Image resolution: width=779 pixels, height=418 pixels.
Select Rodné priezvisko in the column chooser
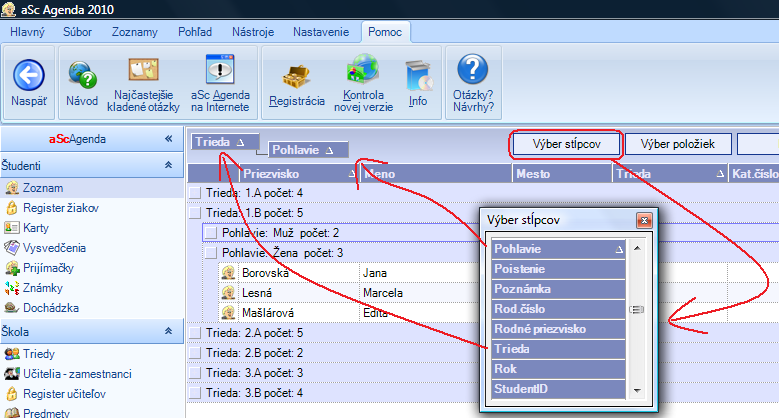click(x=558, y=329)
